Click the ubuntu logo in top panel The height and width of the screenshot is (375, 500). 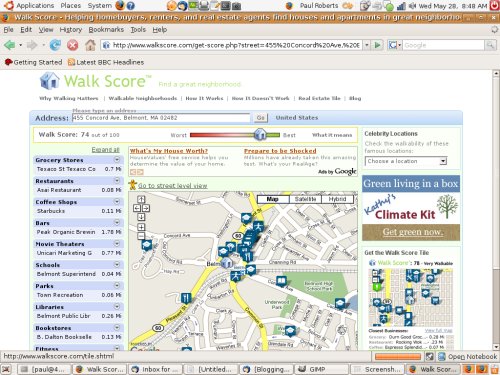click(8, 5)
